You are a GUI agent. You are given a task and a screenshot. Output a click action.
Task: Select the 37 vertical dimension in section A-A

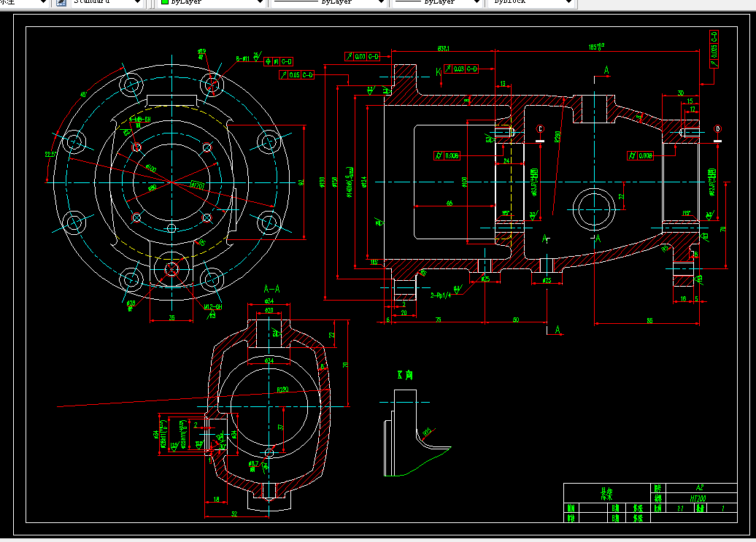(281, 427)
